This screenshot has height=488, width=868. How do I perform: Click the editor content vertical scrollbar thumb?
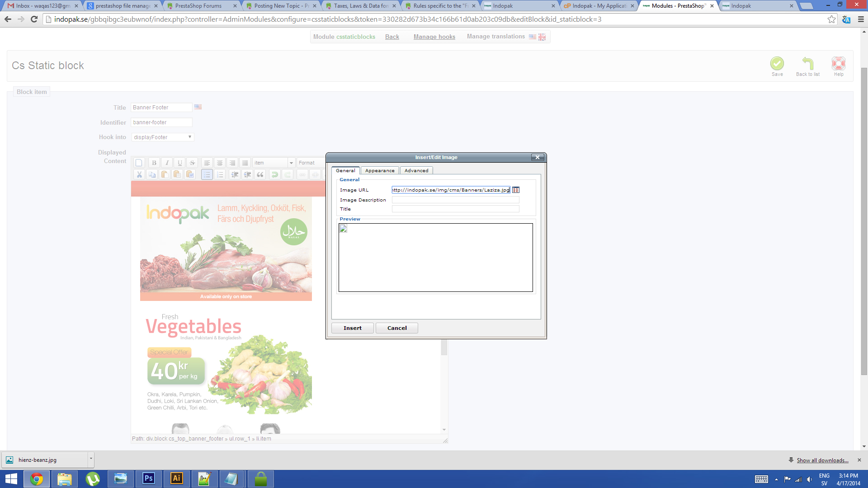click(444, 347)
